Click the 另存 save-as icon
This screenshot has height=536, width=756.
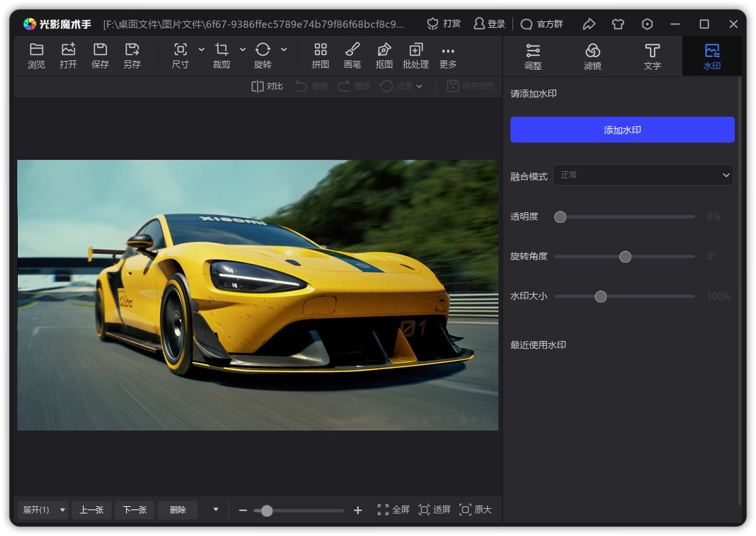[x=132, y=56]
